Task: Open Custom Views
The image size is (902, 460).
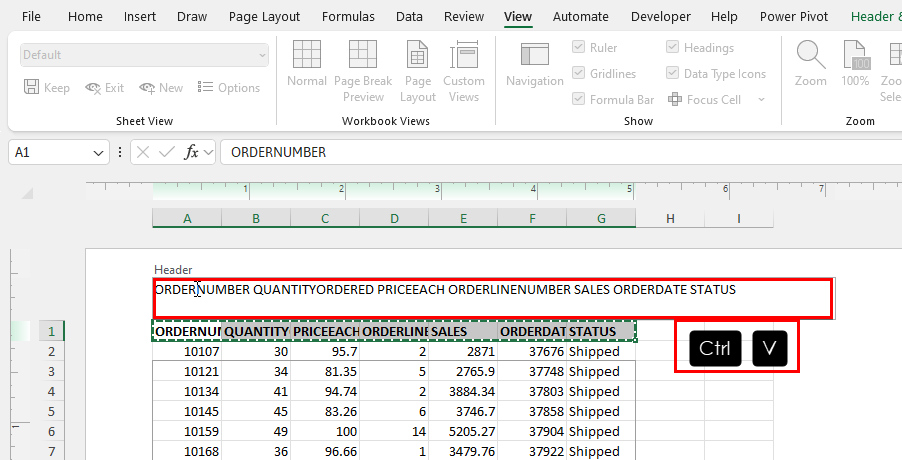Action: click(464, 71)
